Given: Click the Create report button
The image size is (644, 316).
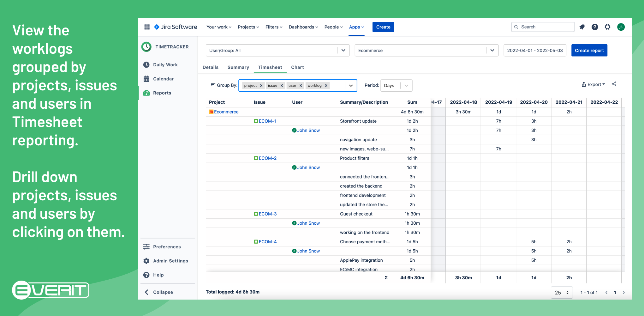Looking at the screenshot, I should (589, 50).
